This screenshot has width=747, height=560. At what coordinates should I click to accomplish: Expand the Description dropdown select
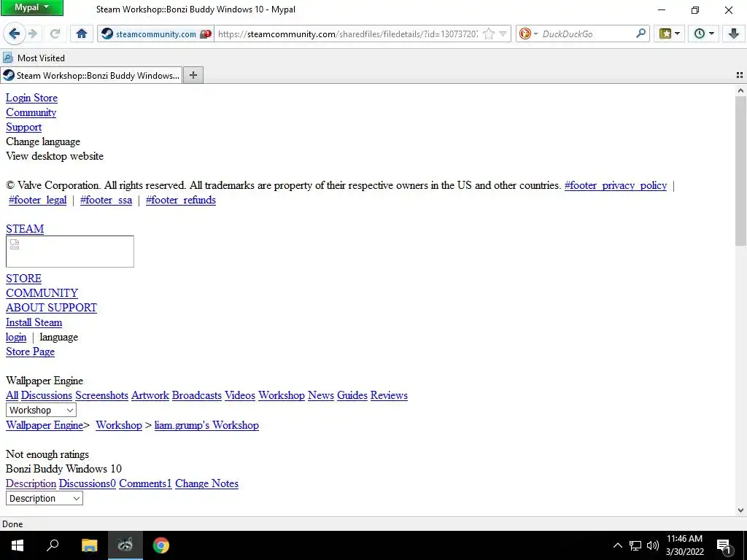click(x=44, y=498)
